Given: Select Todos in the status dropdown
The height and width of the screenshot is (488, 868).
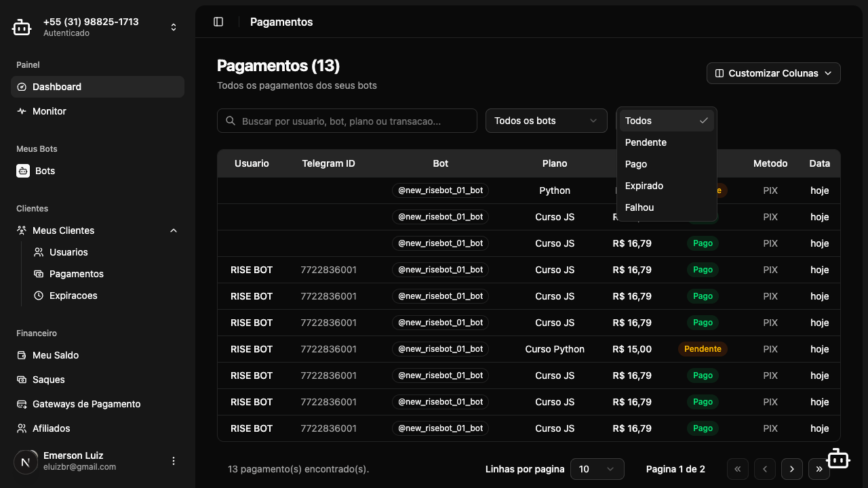Looking at the screenshot, I should click(667, 121).
